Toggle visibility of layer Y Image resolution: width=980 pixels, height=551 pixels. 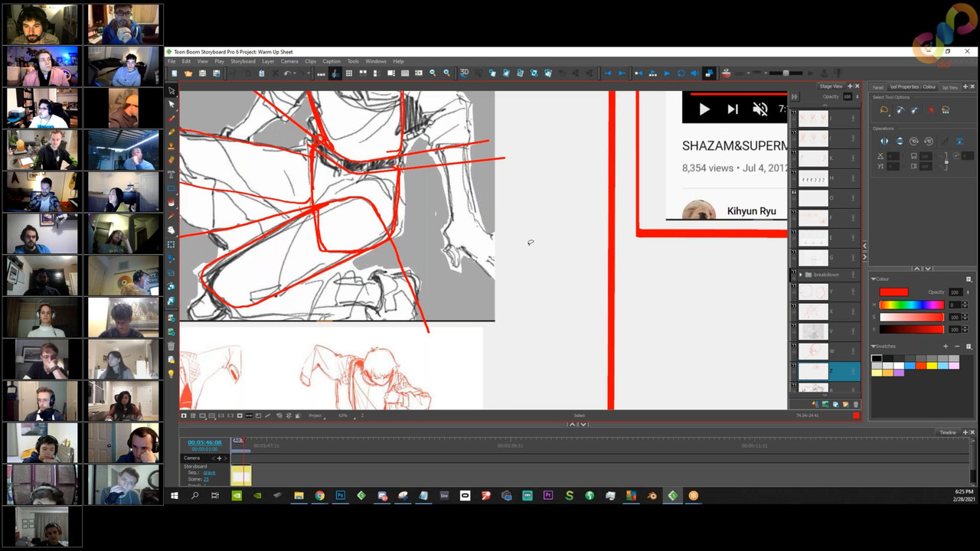click(794, 287)
